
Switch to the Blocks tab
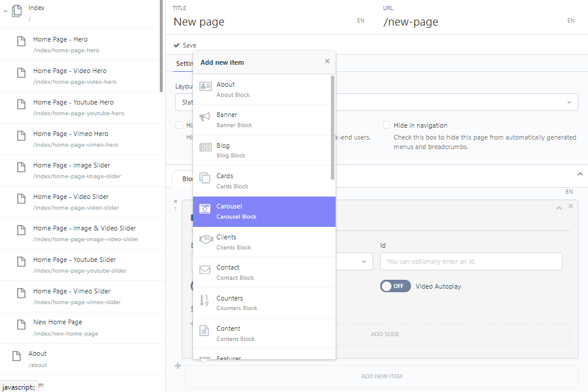point(186,179)
